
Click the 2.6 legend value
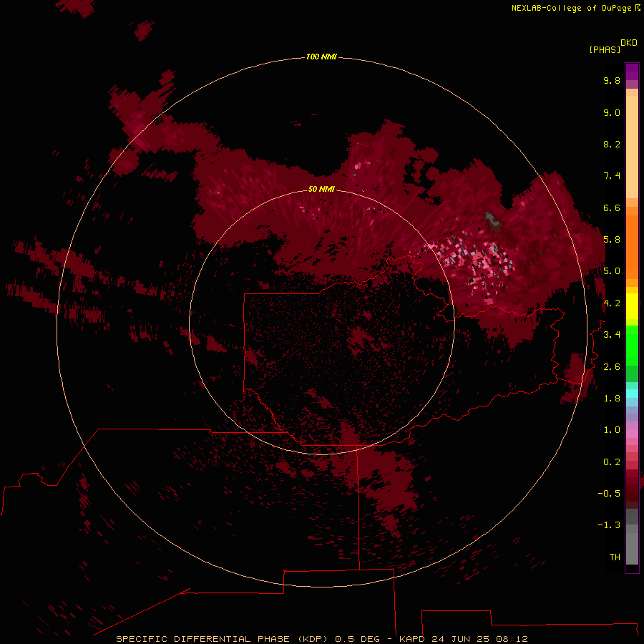click(612, 367)
